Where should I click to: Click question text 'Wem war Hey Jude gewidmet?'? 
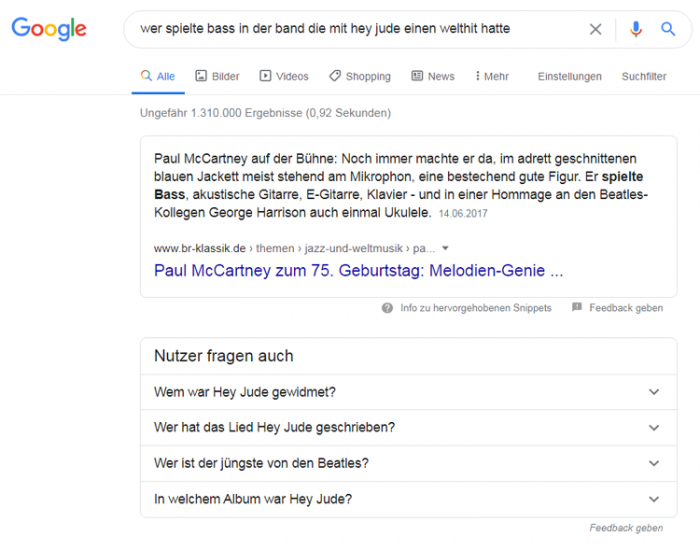point(245,392)
